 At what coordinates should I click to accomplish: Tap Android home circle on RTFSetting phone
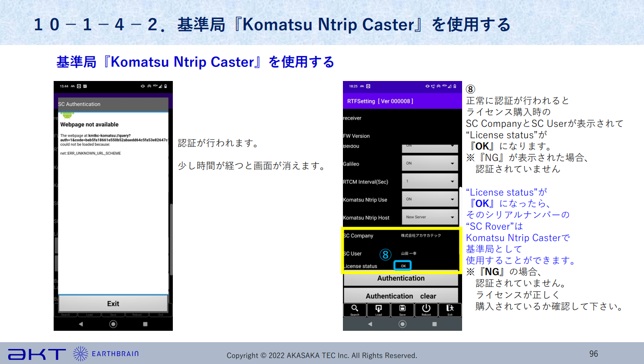[x=402, y=324]
